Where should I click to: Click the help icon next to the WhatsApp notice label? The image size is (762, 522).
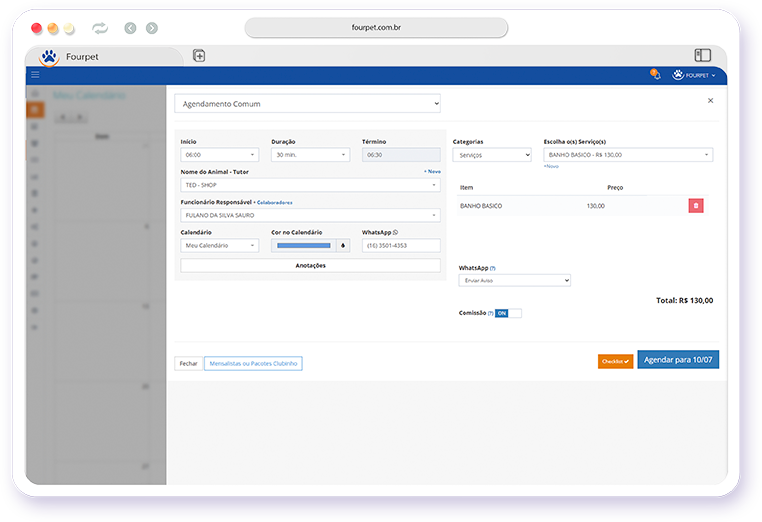(x=492, y=268)
